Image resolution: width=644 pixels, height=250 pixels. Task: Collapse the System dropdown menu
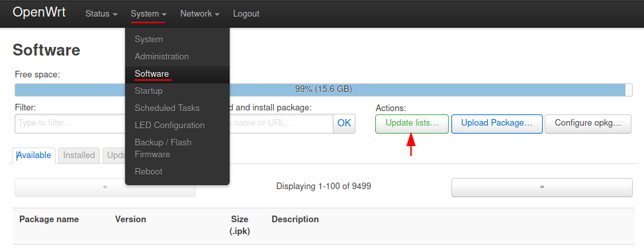[148, 13]
